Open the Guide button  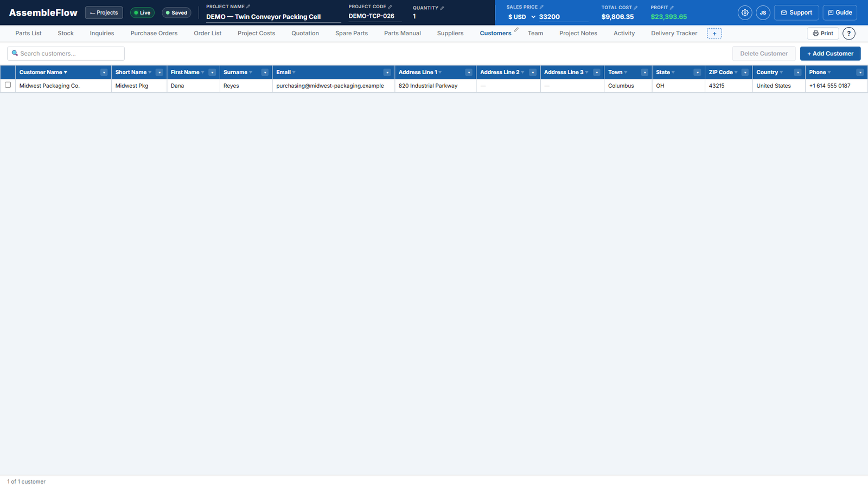tap(840, 12)
